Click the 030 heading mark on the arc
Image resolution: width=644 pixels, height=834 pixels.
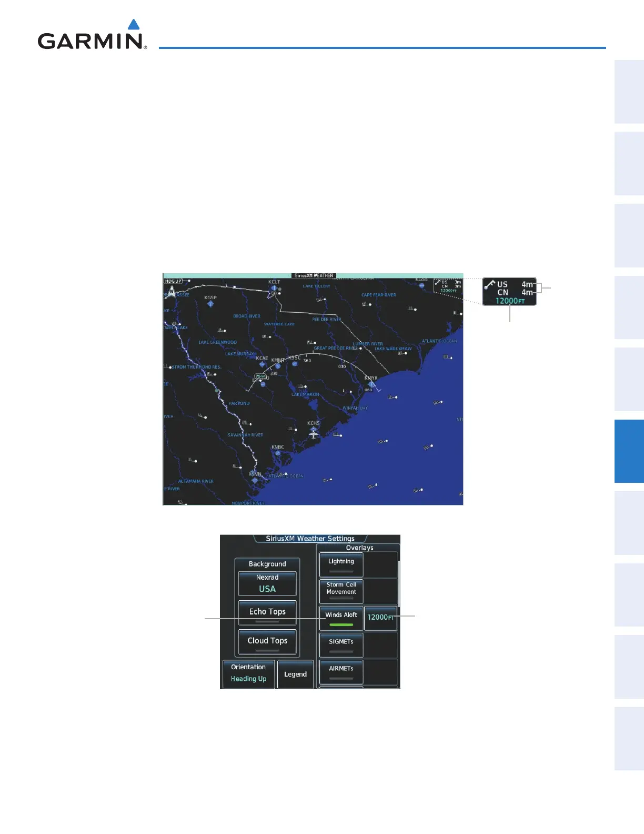342,366
